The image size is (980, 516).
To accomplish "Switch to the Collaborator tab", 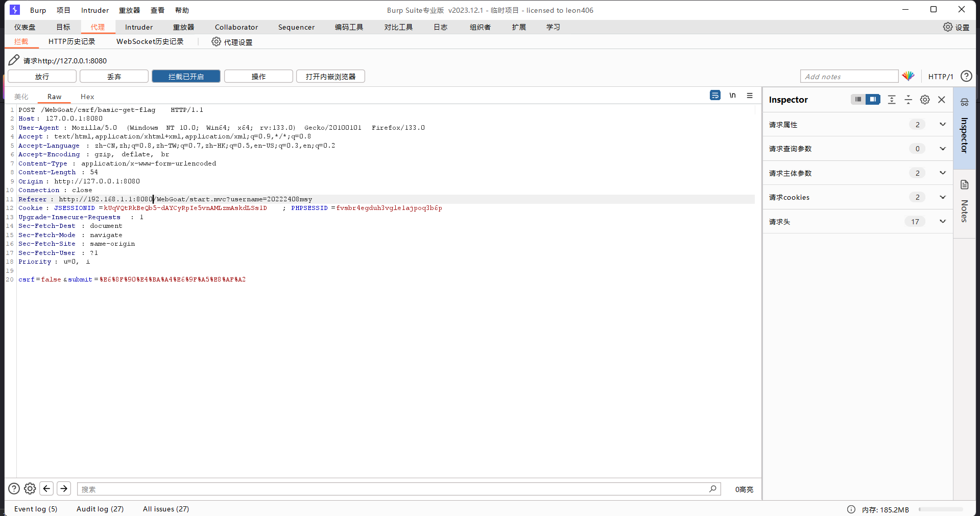I will click(236, 27).
